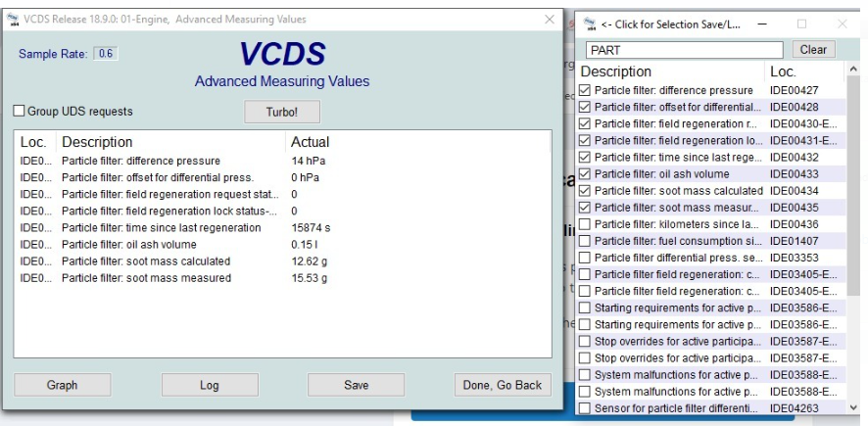This screenshot has width=868, height=426.
Task: Click the selection window title Click for Selection Save/Load
Action: point(670,24)
